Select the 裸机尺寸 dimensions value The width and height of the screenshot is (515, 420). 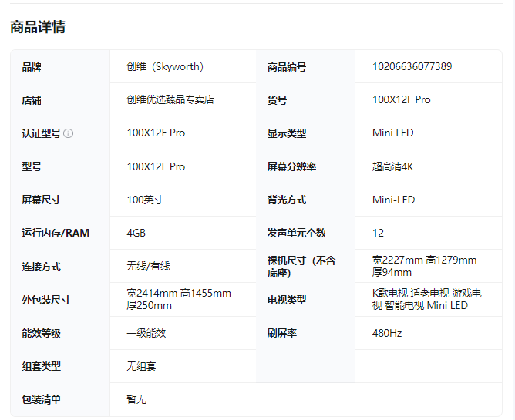[424, 266]
